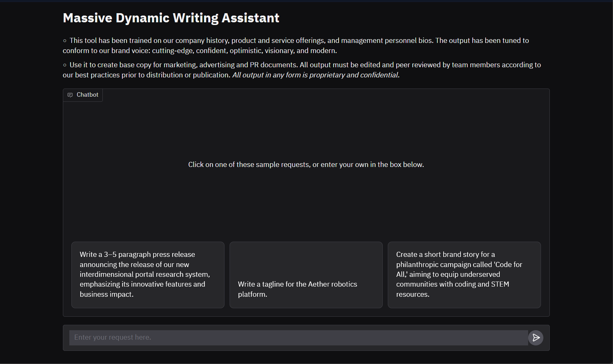Click the Chatbot label text
The height and width of the screenshot is (364, 613).
pyautogui.click(x=87, y=95)
